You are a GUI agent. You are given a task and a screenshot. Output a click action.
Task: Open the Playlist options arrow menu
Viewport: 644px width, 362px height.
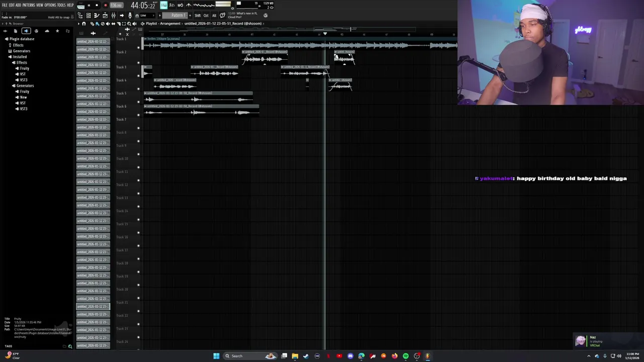coord(78,24)
